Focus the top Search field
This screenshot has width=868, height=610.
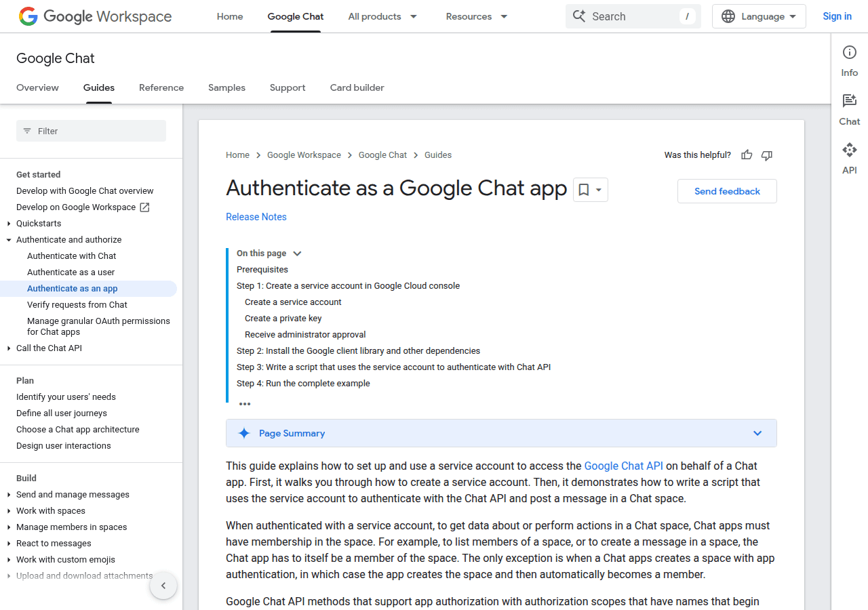pyautogui.click(x=633, y=16)
